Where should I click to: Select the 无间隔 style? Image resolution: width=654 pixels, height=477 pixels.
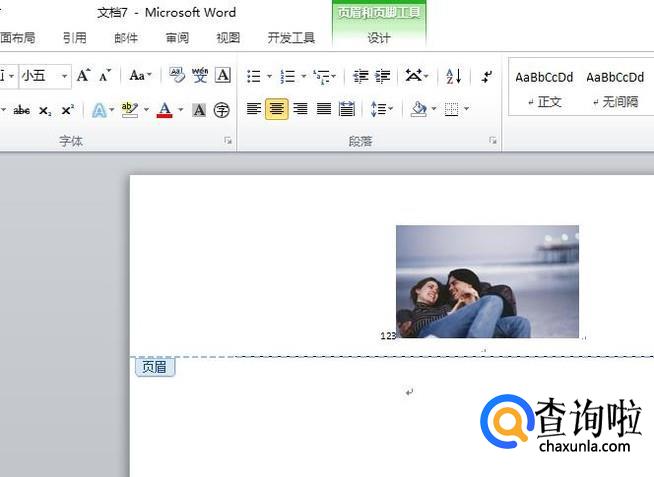(615, 89)
